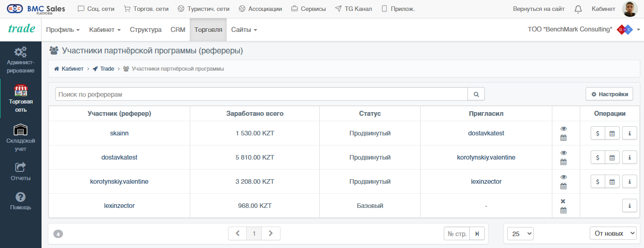Click the record count badge 4
644x248 pixels.
point(58,234)
